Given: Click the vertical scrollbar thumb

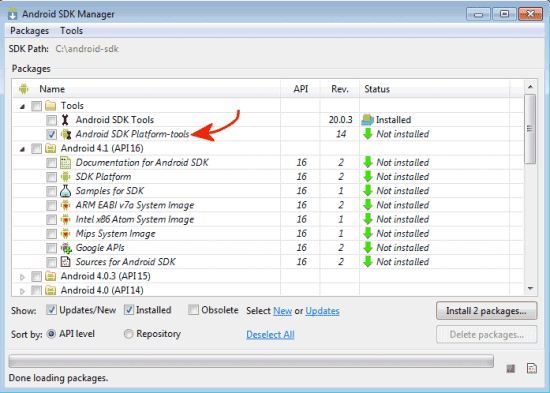Looking at the screenshot, I should 530,129.
